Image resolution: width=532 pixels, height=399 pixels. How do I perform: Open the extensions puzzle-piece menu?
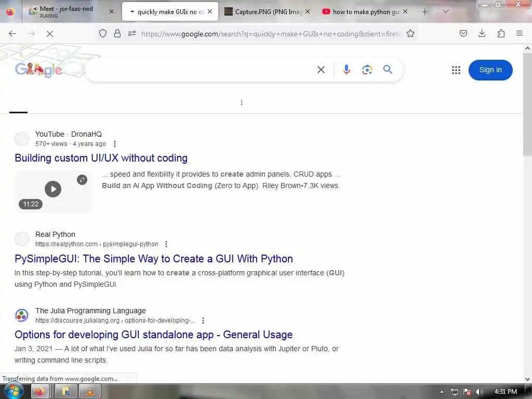coord(501,33)
